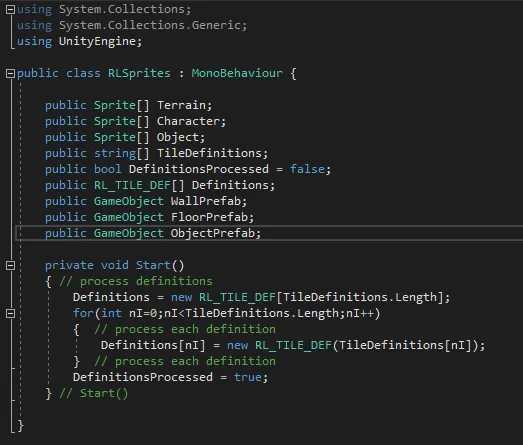
Task: Collapse the Start() method block
Action: pyautogui.click(x=11, y=266)
